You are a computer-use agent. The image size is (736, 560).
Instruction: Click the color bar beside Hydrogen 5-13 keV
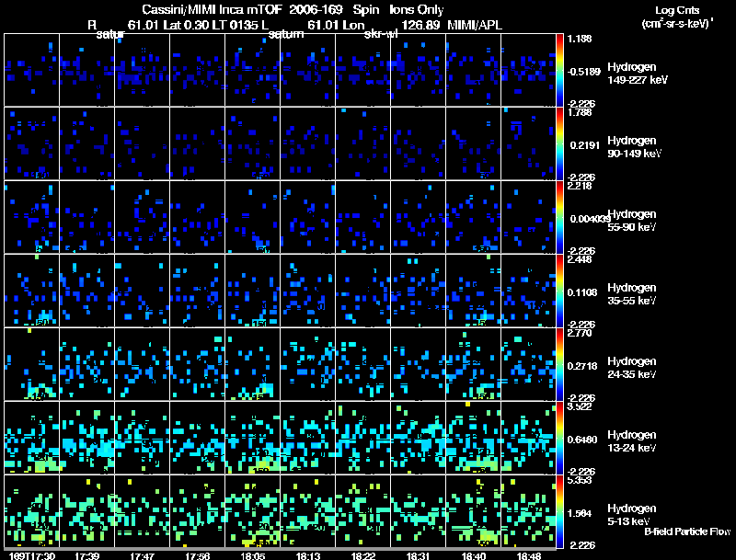coord(561,511)
